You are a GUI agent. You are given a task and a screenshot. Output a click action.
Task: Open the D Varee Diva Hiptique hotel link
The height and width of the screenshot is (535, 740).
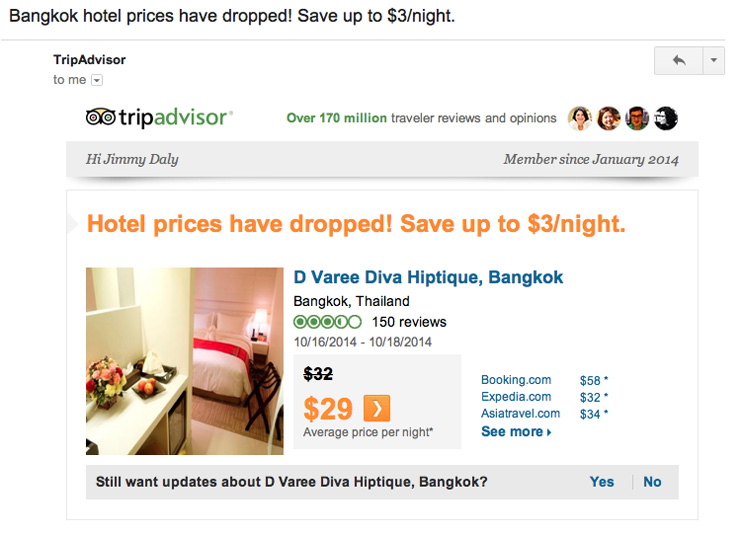428,278
